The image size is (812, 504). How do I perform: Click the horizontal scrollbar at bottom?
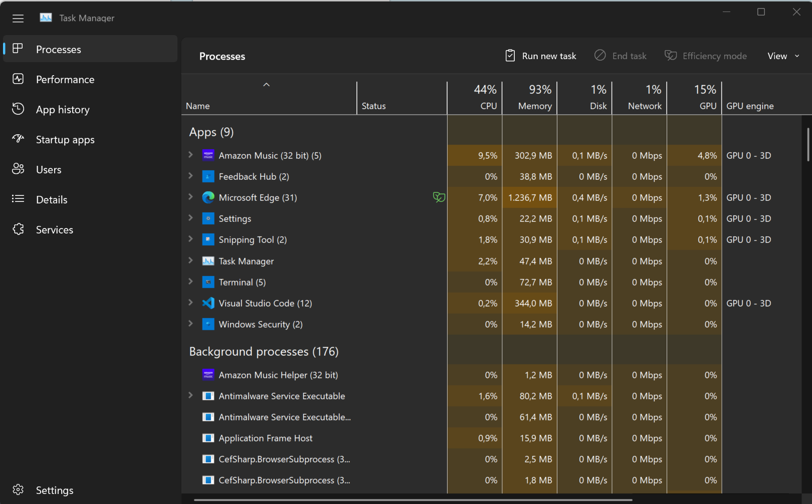coord(413,499)
